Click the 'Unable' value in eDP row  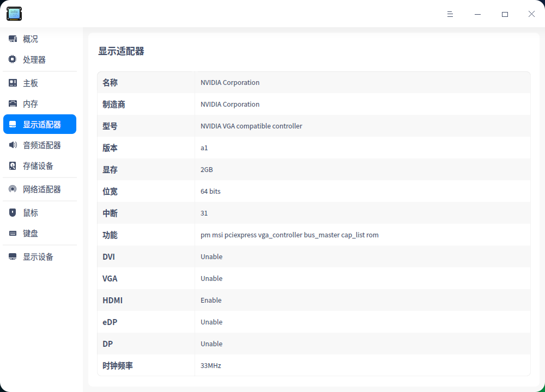[211, 322]
